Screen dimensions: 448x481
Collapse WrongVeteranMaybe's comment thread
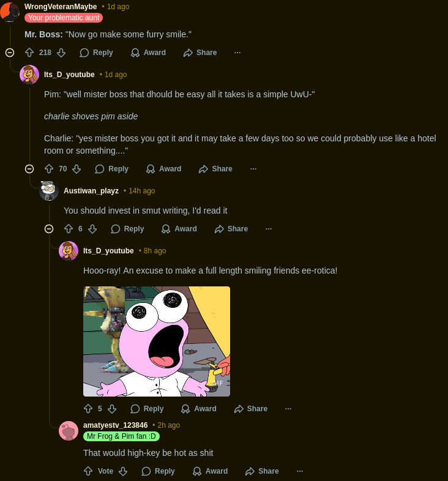(x=10, y=53)
